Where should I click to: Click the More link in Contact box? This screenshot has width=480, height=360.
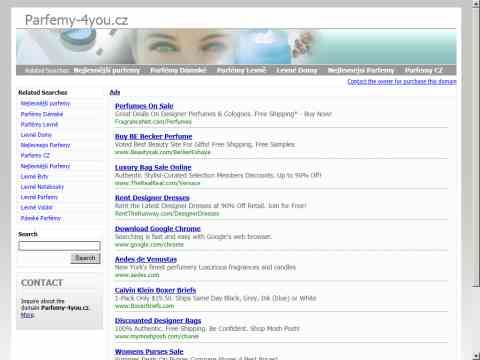pos(27,315)
